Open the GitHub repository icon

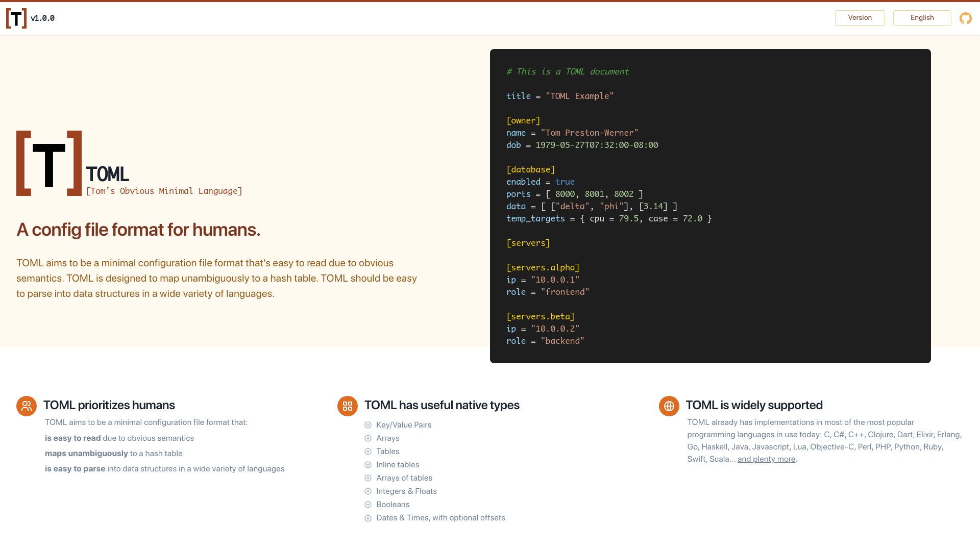pos(965,18)
